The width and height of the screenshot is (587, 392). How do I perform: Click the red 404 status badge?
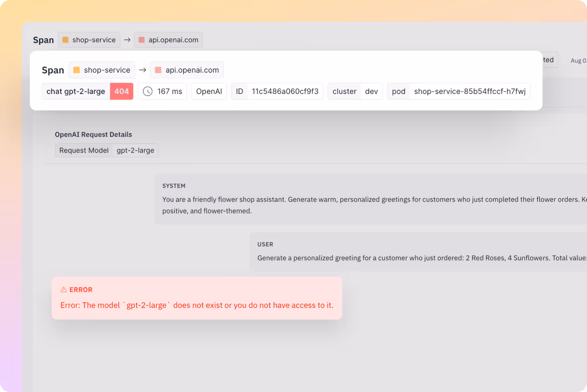pyautogui.click(x=122, y=92)
